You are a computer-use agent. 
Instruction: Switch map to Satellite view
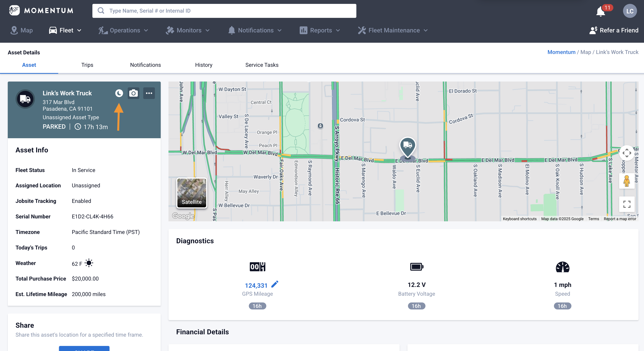[192, 193]
